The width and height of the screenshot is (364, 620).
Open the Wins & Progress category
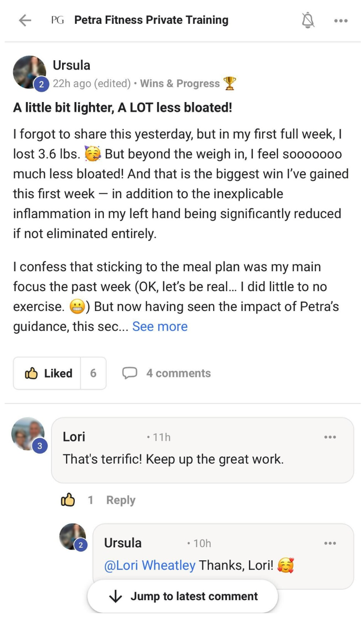[x=180, y=84]
